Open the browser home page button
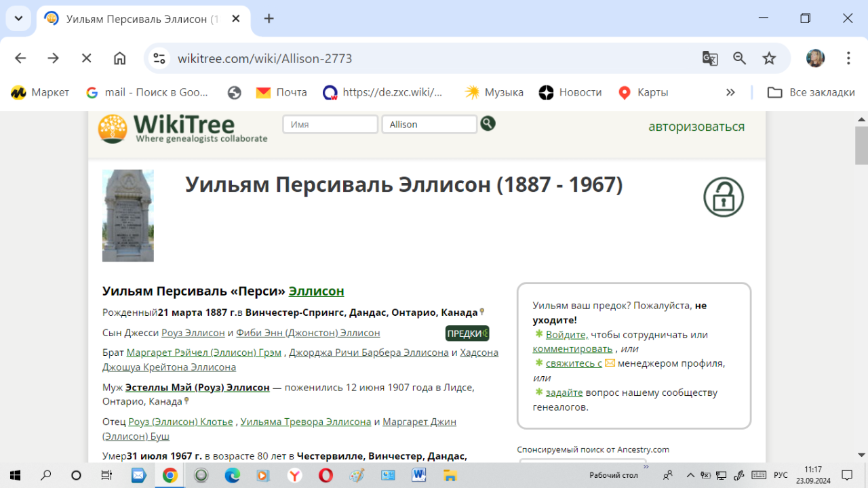 [119, 58]
